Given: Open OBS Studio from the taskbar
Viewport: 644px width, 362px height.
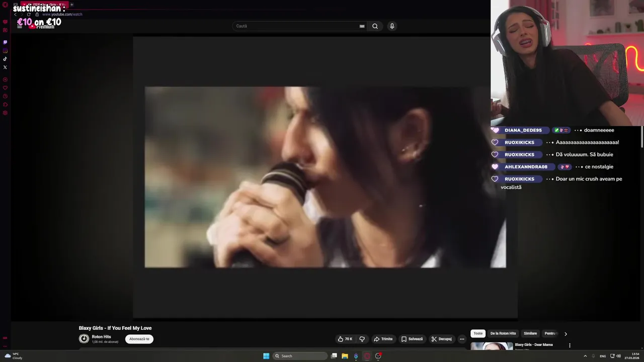Looking at the screenshot, I should click(378, 356).
